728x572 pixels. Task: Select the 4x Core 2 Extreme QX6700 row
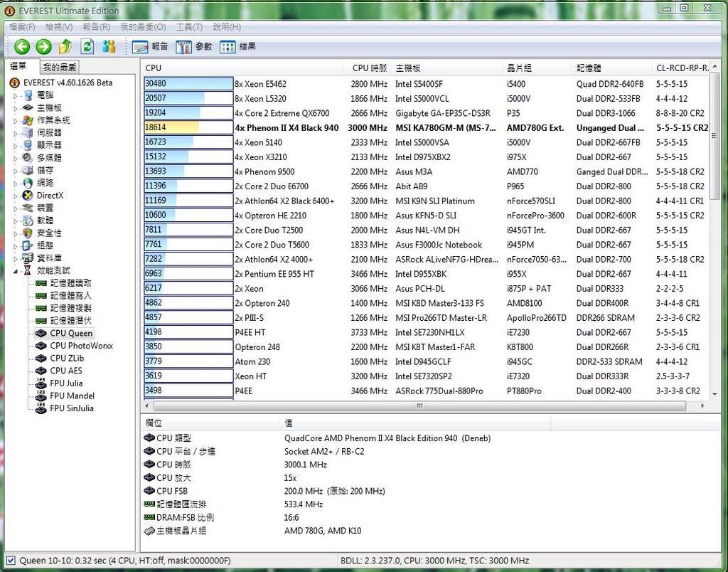427,113
